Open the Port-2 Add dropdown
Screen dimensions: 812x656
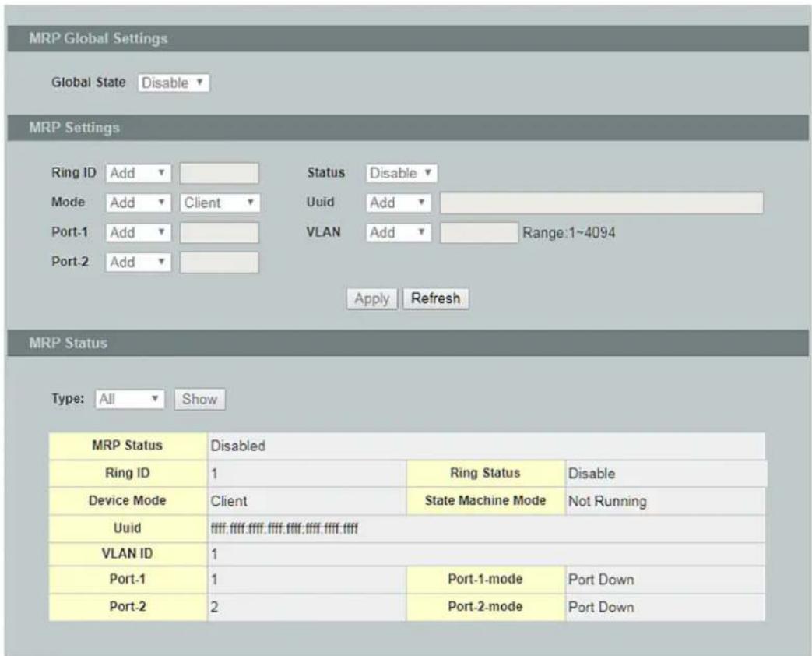[x=139, y=263]
